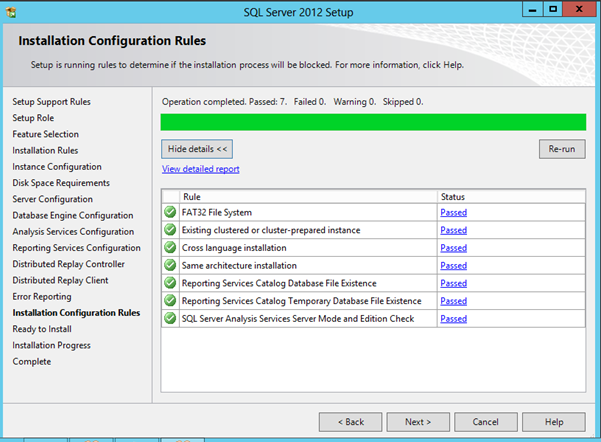Collapse details with Hide details button
This screenshot has height=442, width=601.
click(x=198, y=149)
